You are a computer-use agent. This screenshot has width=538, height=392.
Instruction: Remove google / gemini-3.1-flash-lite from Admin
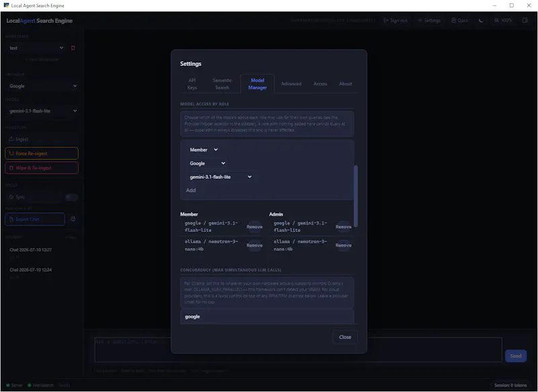(343, 227)
